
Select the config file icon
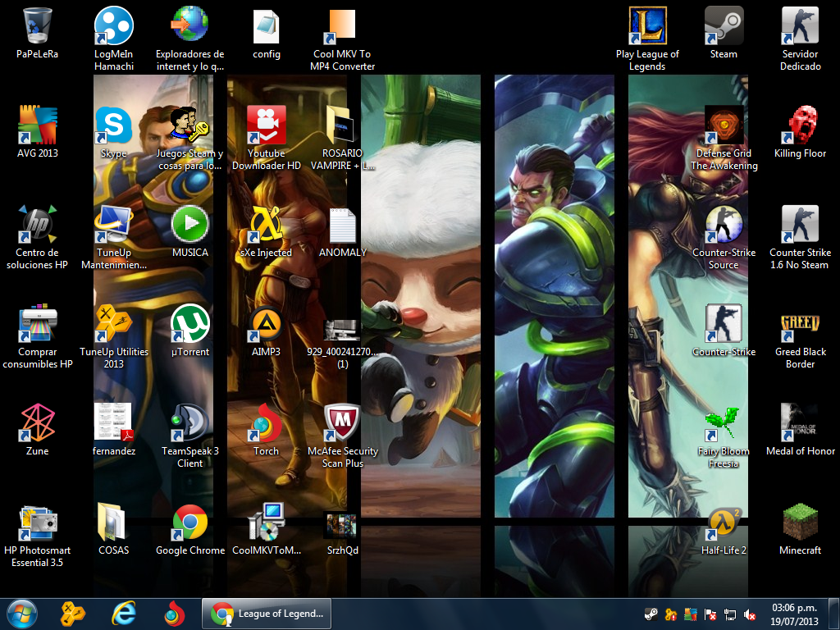pyautogui.click(x=267, y=26)
